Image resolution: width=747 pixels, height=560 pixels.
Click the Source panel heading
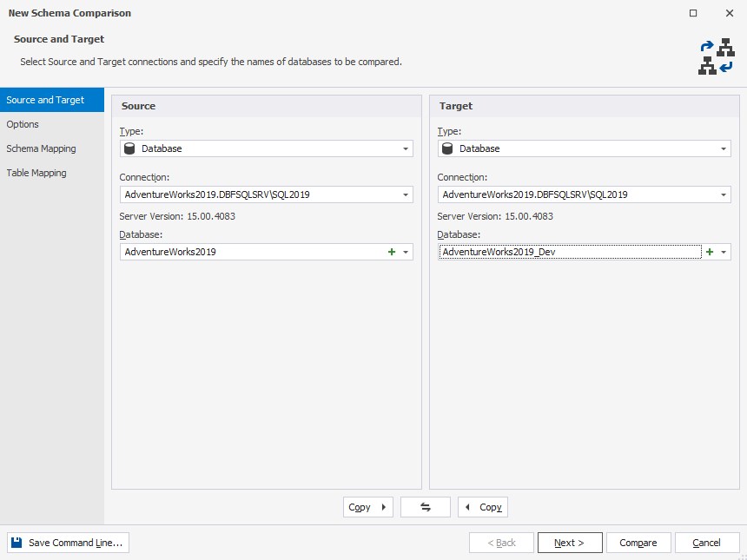138,106
